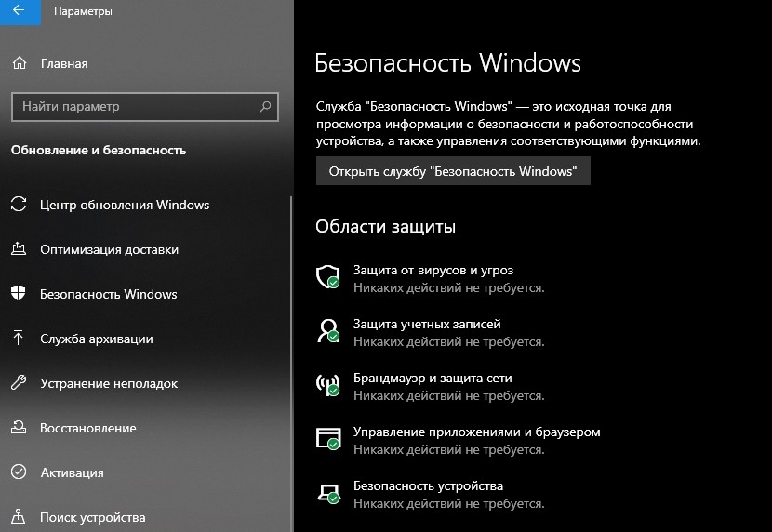Click account protection person icon
Viewport: 772px width, 532px height.
point(328,331)
